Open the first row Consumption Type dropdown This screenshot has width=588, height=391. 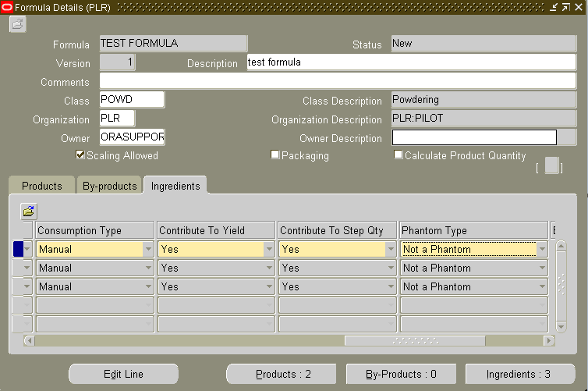pyautogui.click(x=148, y=249)
